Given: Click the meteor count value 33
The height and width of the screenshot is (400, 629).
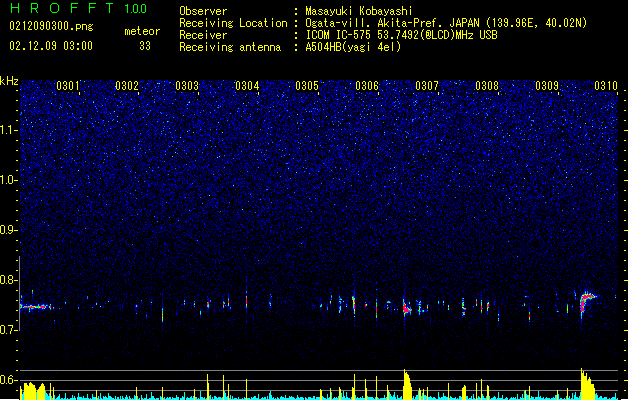Looking at the screenshot, I should (145, 46).
